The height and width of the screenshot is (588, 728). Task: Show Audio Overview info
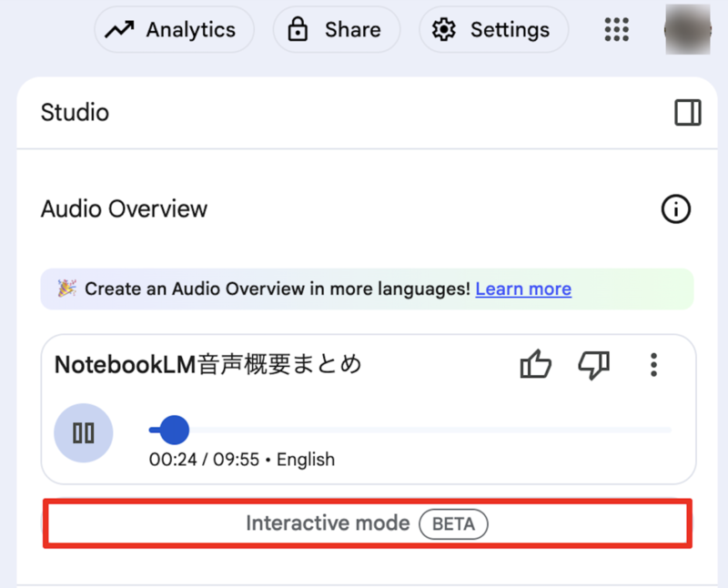click(x=675, y=209)
